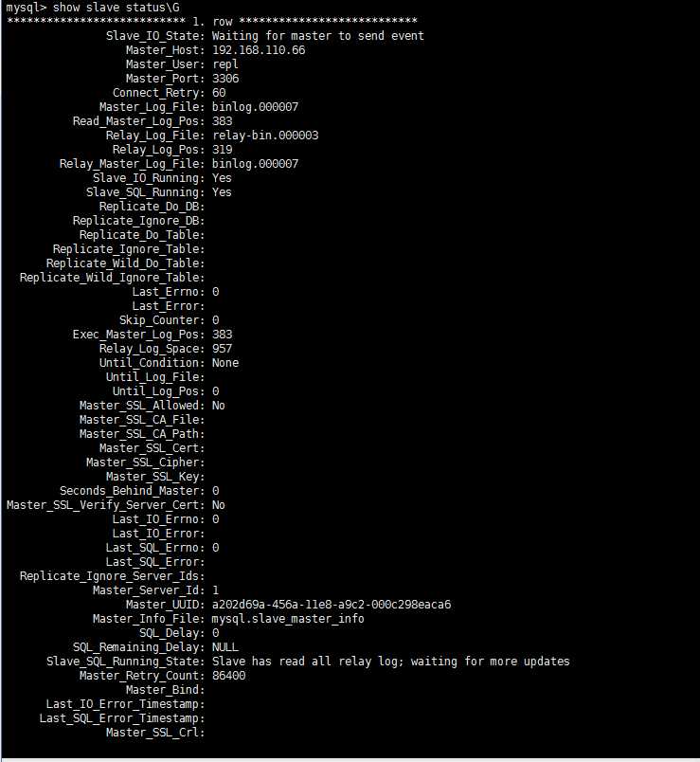Image resolution: width=700 pixels, height=762 pixels.
Task: Click the Read_Master_Log_Pos label
Action: click(x=138, y=121)
